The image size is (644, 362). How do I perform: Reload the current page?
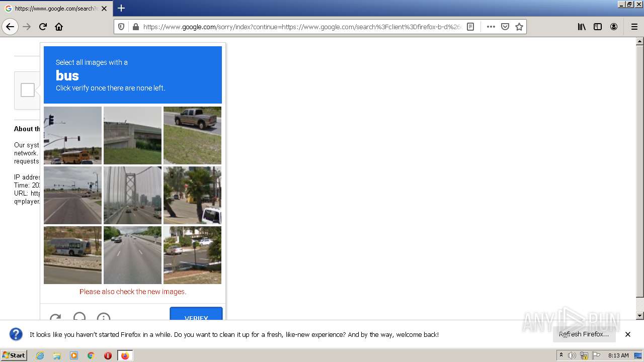[43, 27]
